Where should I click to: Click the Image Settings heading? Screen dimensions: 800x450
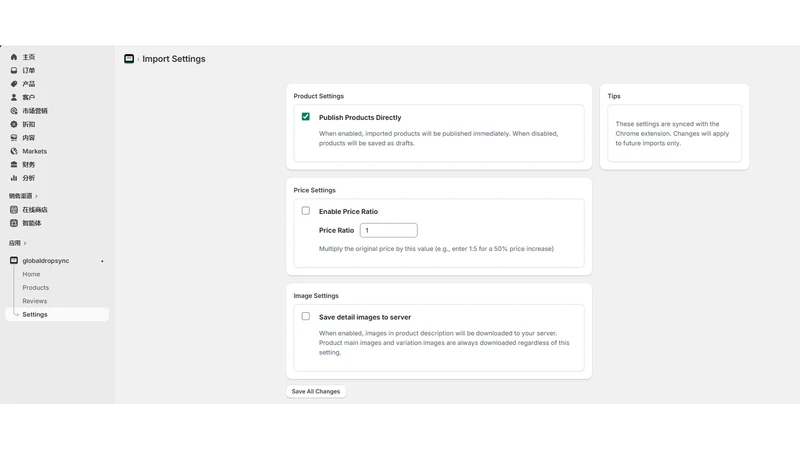316,295
